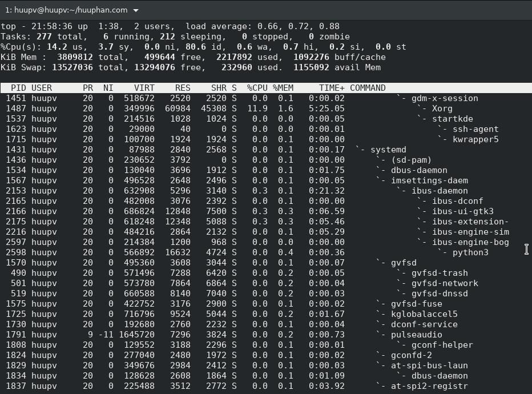Click the 3809812 total memory value
This screenshot has width=532, height=394.
click(x=75, y=57)
